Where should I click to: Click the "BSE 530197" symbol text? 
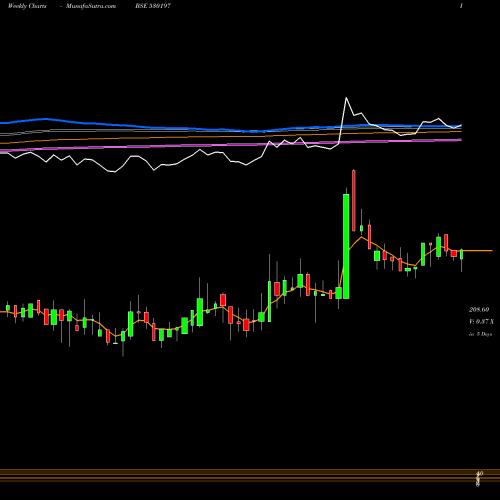(153, 6)
